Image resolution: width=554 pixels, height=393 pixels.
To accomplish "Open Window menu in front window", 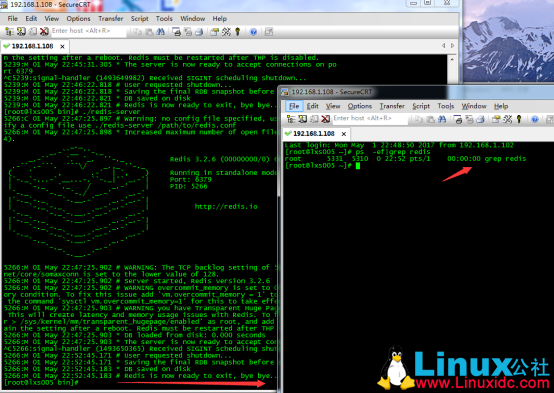I will coord(474,106).
